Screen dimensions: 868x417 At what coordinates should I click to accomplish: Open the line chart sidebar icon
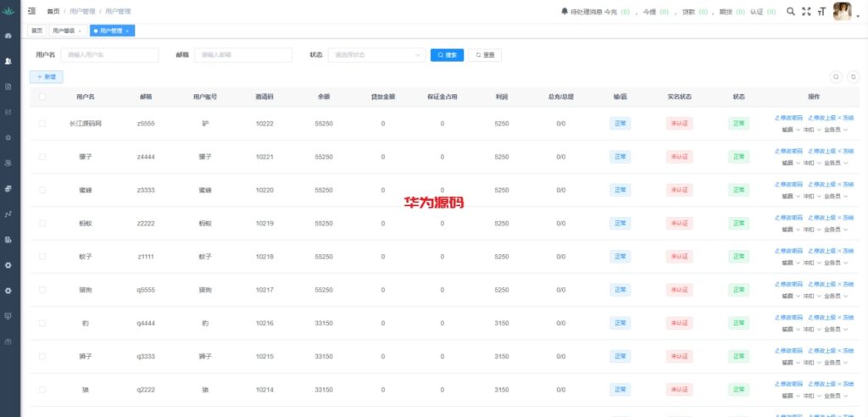coord(8,214)
